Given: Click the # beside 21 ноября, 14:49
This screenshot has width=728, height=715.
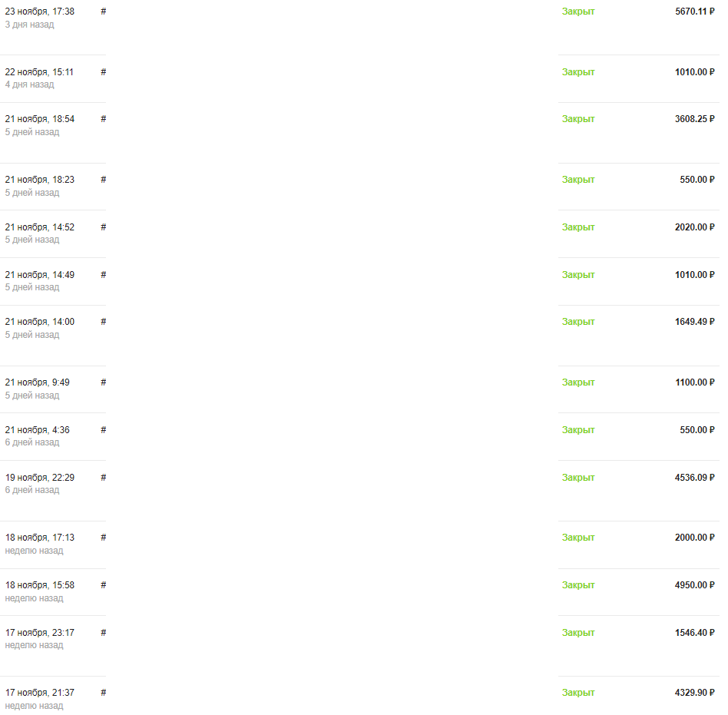Looking at the screenshot, I should [104, 275].
